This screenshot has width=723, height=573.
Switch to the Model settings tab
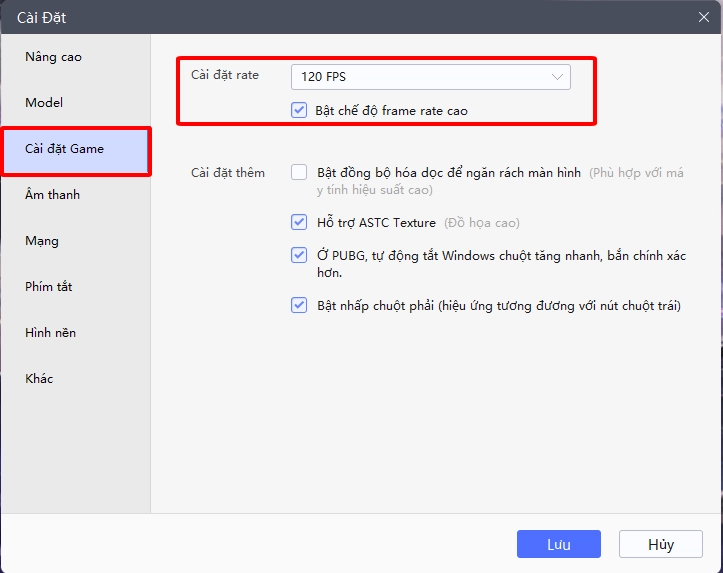tap(44, 103)
